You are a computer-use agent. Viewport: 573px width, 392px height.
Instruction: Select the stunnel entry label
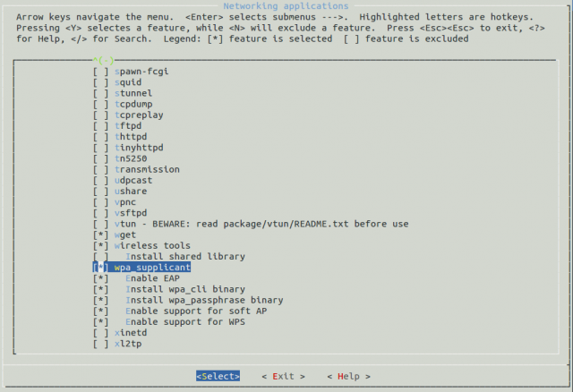133,93
